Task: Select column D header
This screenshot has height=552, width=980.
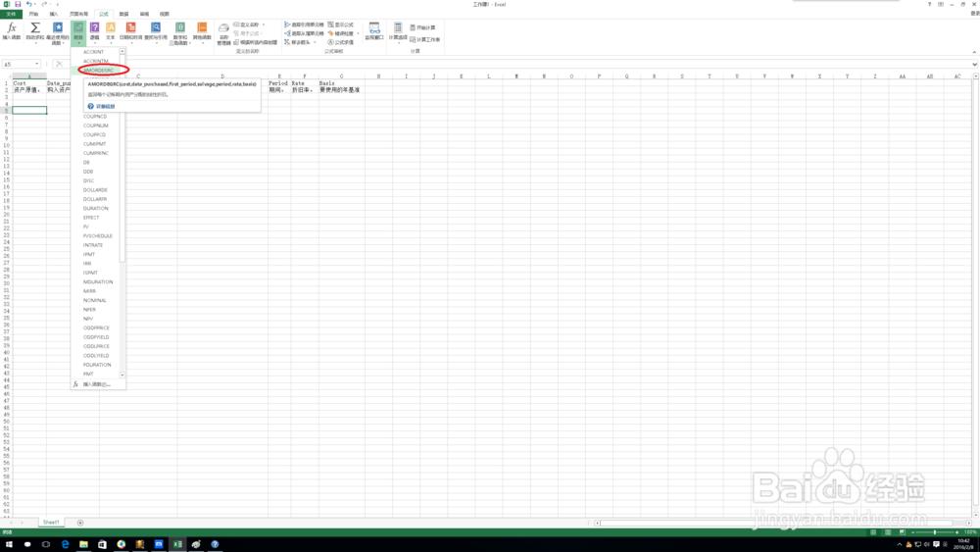Action: pos(221,76)
